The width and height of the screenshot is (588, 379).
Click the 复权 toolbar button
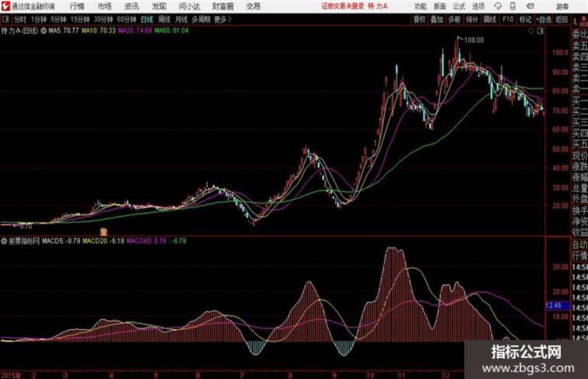pos(419,19)
